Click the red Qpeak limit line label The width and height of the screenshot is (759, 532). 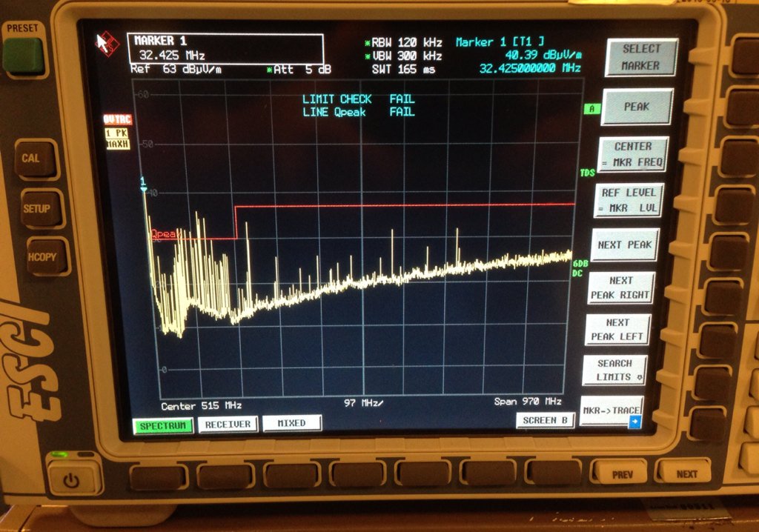[x=165, y=234]
